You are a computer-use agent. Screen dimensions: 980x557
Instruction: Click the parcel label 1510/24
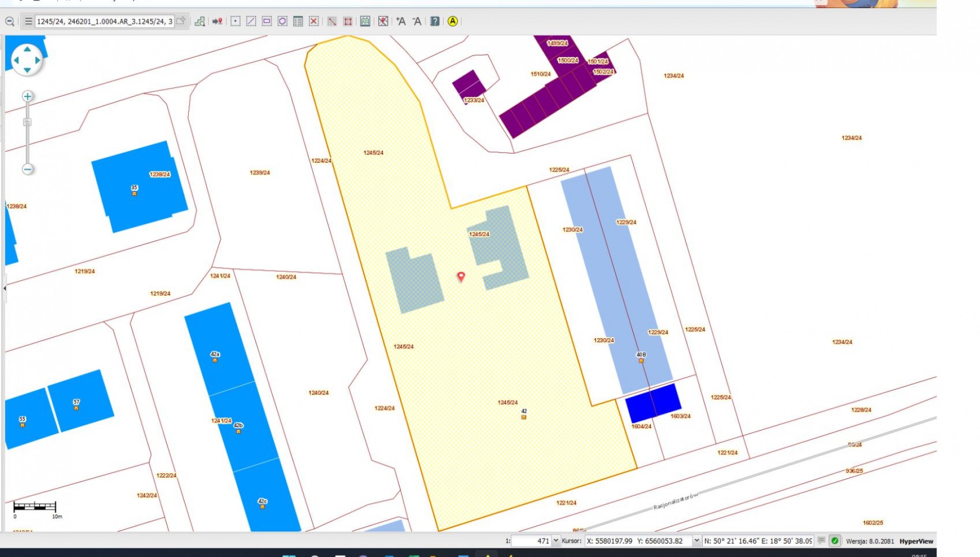(541, 74)
